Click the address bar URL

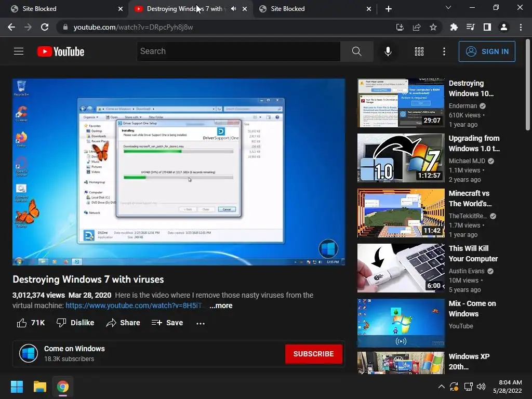pos(134,27)
